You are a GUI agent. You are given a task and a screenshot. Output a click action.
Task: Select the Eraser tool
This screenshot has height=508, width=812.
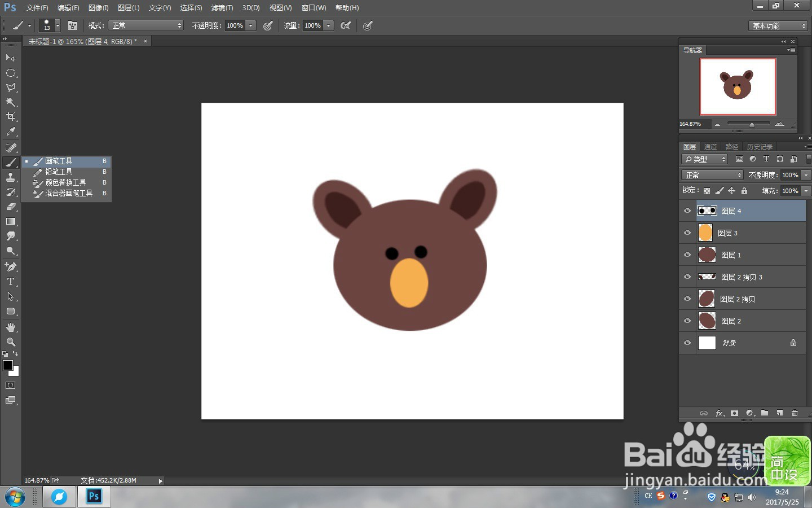point(11,207)
